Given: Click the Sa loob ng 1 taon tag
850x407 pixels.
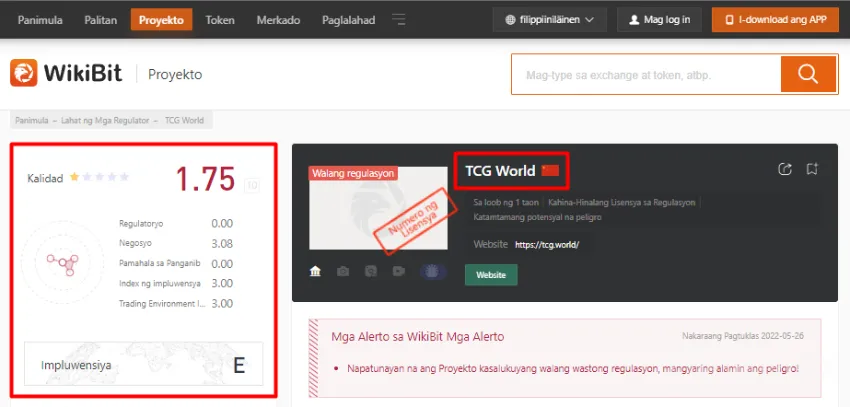Looking at the screenshot, I should [506, 202].
